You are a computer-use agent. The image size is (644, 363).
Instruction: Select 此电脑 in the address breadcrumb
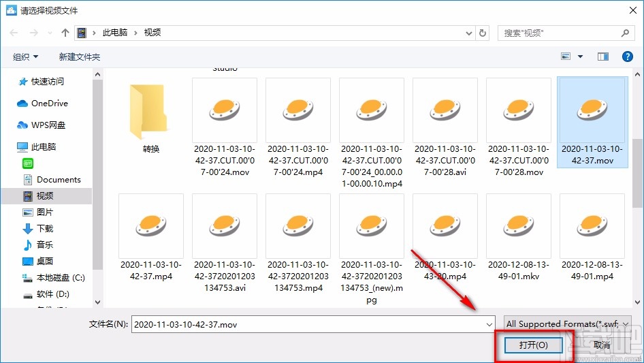click(x=114, y=33)
